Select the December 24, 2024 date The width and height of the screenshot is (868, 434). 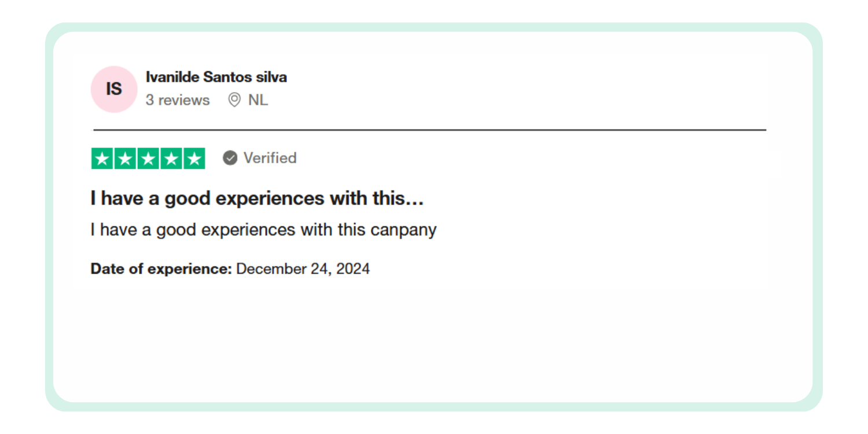click(303, 269)
